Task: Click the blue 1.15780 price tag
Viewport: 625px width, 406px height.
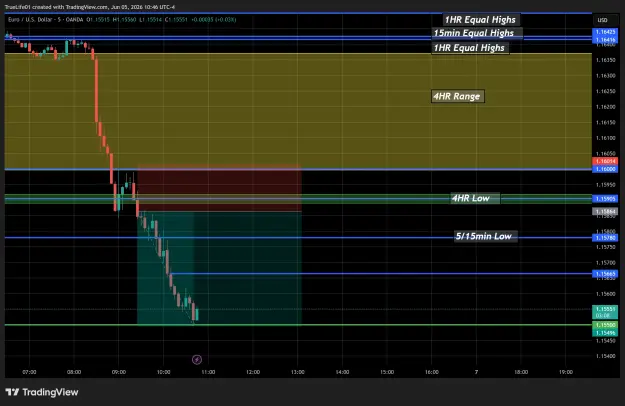Action: pyautogui.click(x=605, y=237)
